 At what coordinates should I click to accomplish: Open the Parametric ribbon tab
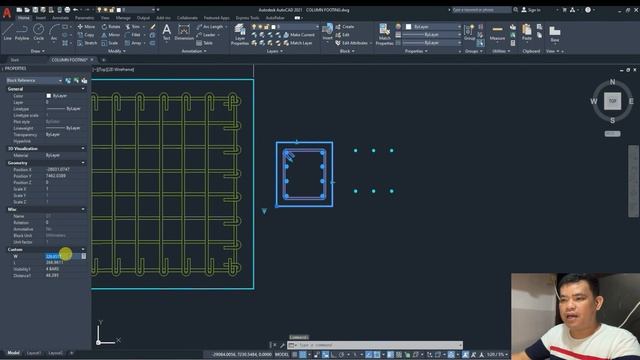[x=84, y=18]
